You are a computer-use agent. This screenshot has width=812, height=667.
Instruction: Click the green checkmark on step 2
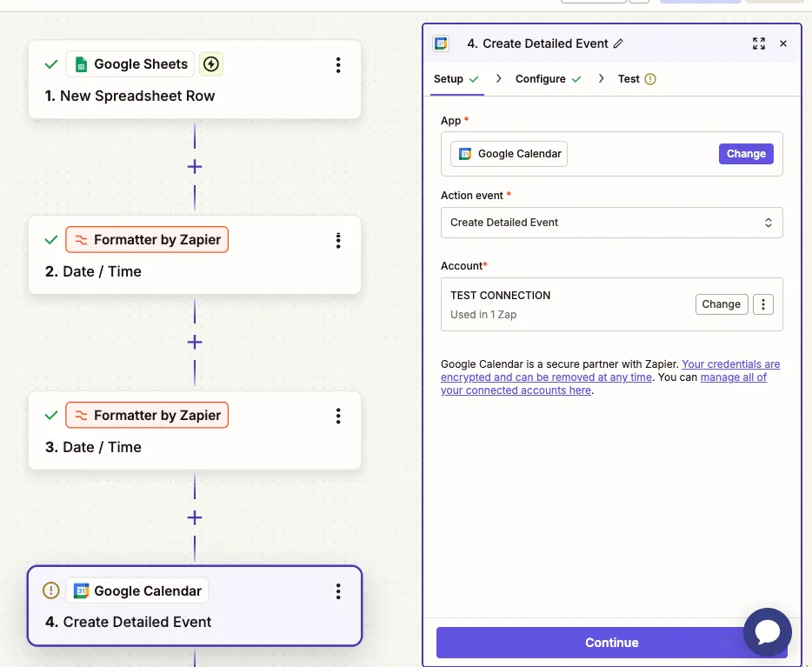pyautogui.click(x=50, y=240)
